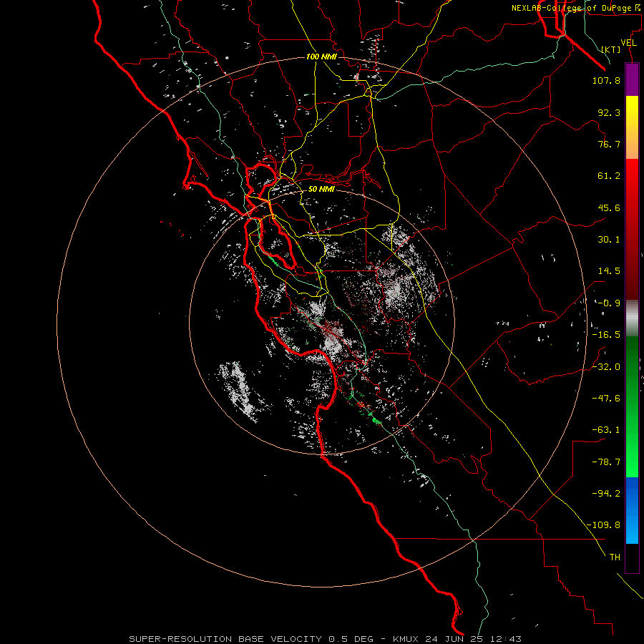Click the 76.7 legend value
Image resolution: width=644 pixels, height=644 pixels.
pos(609,144)
